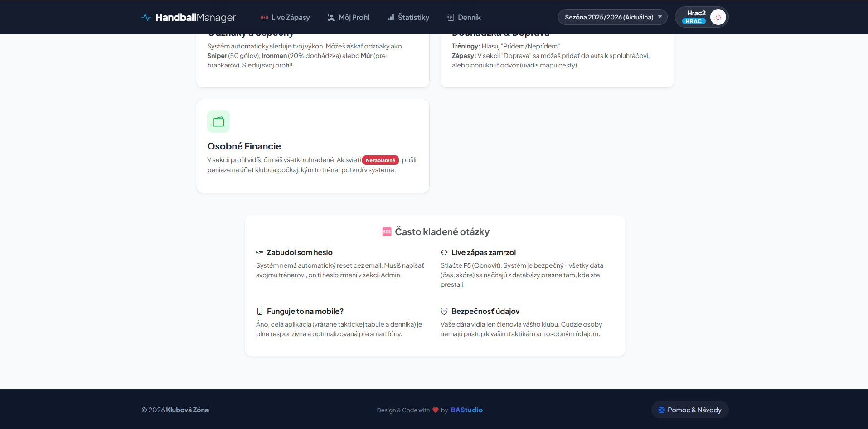Viewport: 868px width, 429px height.
Task: Click the green wallet icon in Osobné Financie
Action: point(218,121)
